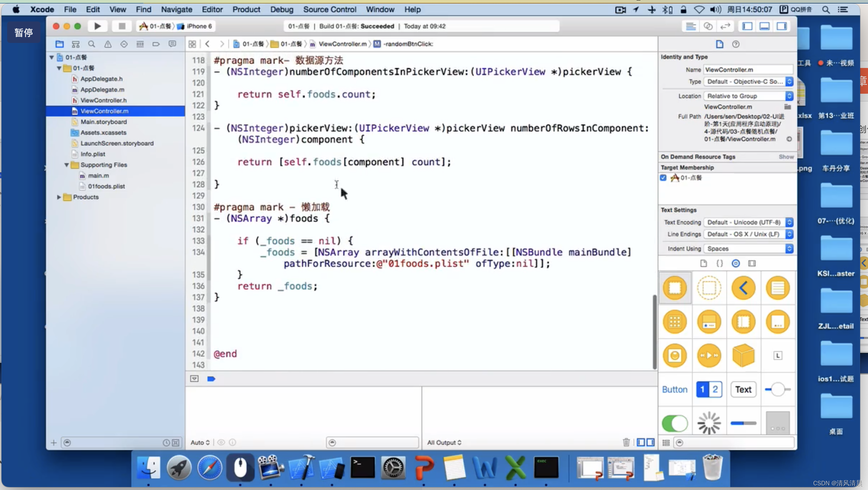Open the Issue navigator warning icon

pyautogui.click(x=108, y=44)
